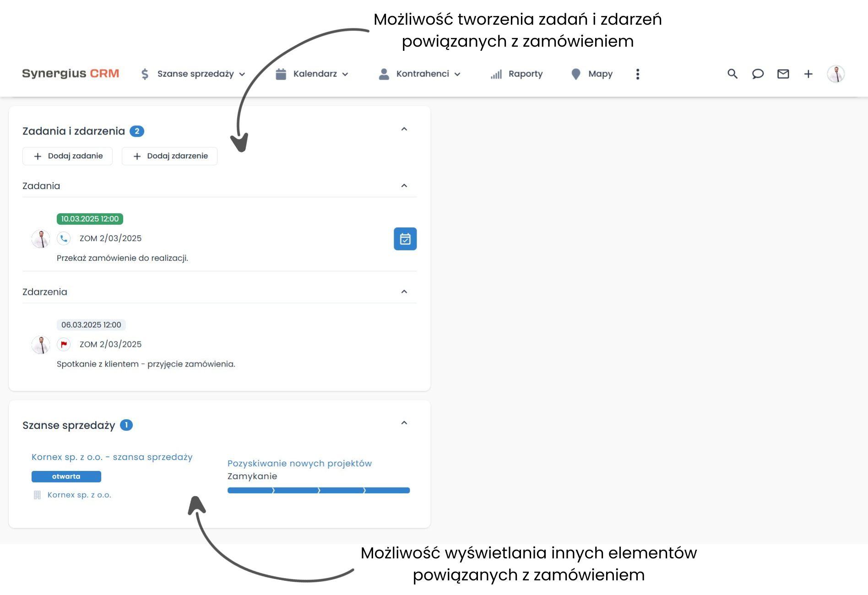868x595 pixels.
Task: Open Mapy via the map pin icon
Action: click(x=591, y=74)
